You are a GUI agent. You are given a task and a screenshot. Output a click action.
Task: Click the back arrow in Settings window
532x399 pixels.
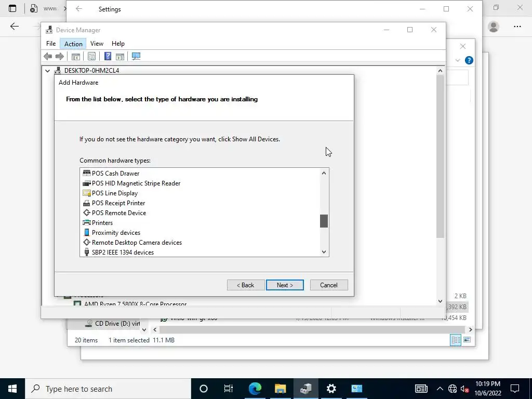(79, 9)
